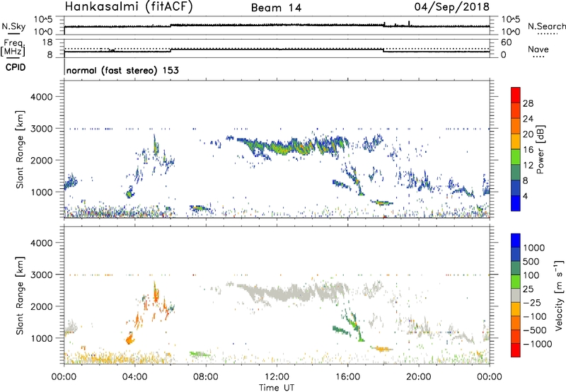Click the '4000' tick of the velocity panel
Screen dimensions: 566x392
41,243
